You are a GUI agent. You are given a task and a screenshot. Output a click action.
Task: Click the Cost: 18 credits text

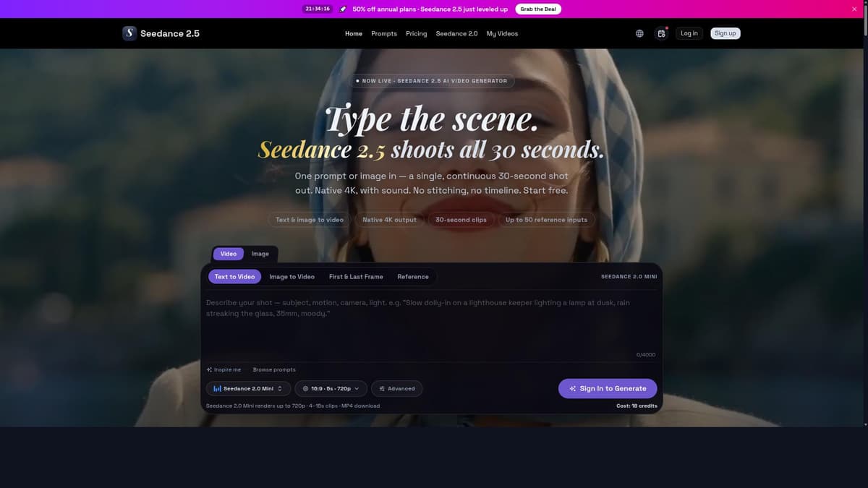pos(637,406)
